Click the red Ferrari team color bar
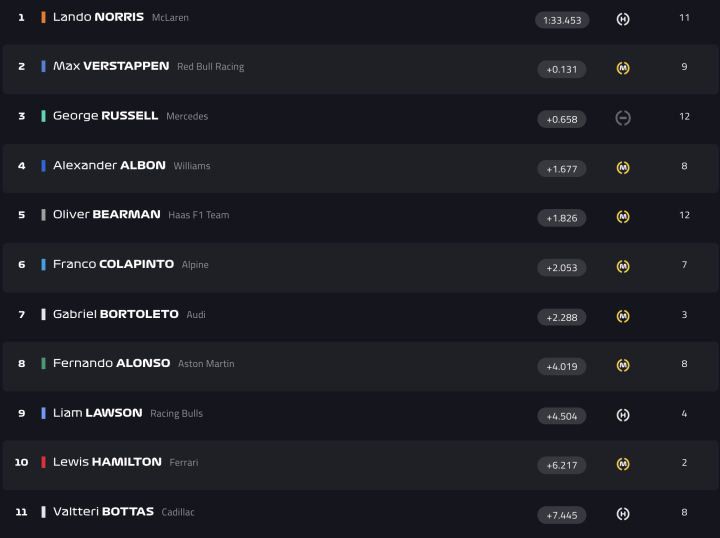 click(x=43, y=462)
